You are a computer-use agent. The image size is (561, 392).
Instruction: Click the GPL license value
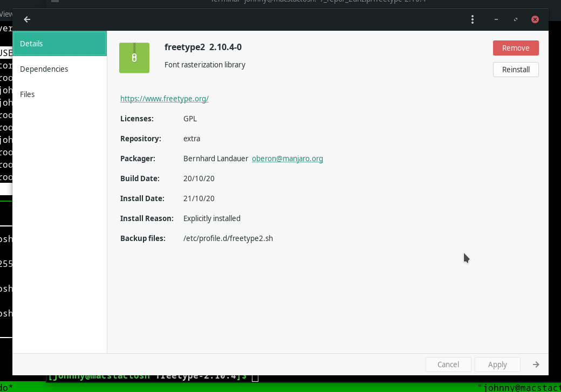coord(190,119)
